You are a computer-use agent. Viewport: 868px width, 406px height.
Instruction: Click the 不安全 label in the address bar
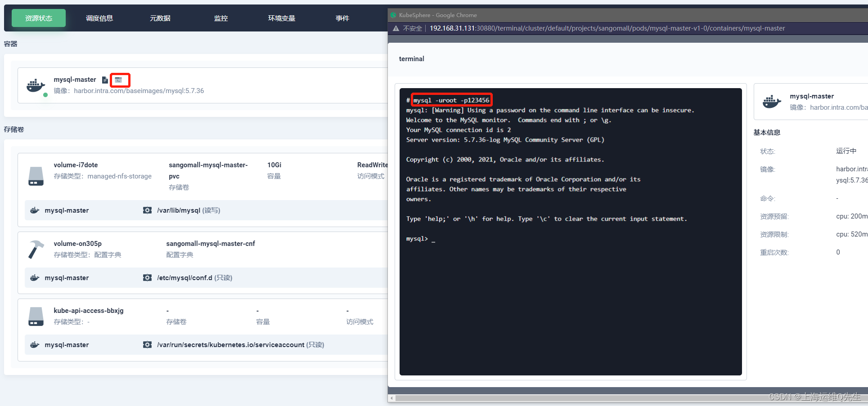pyautogui.click(x=413, y=28)
